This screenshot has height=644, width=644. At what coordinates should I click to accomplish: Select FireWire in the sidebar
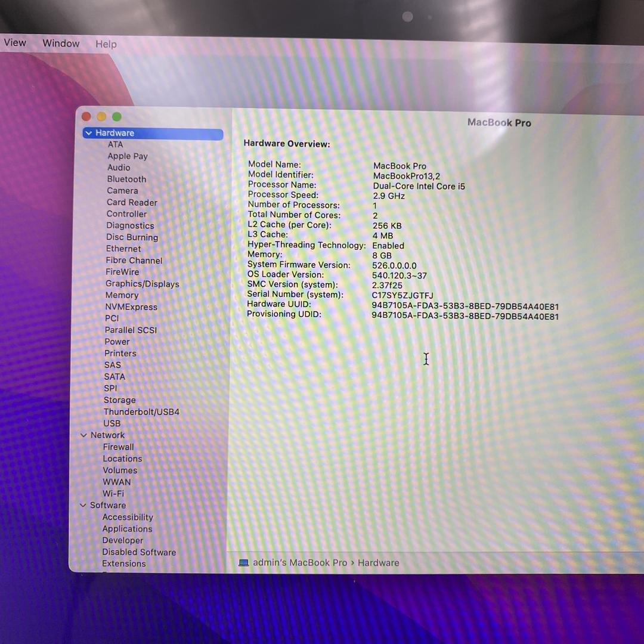click(122, 272)
